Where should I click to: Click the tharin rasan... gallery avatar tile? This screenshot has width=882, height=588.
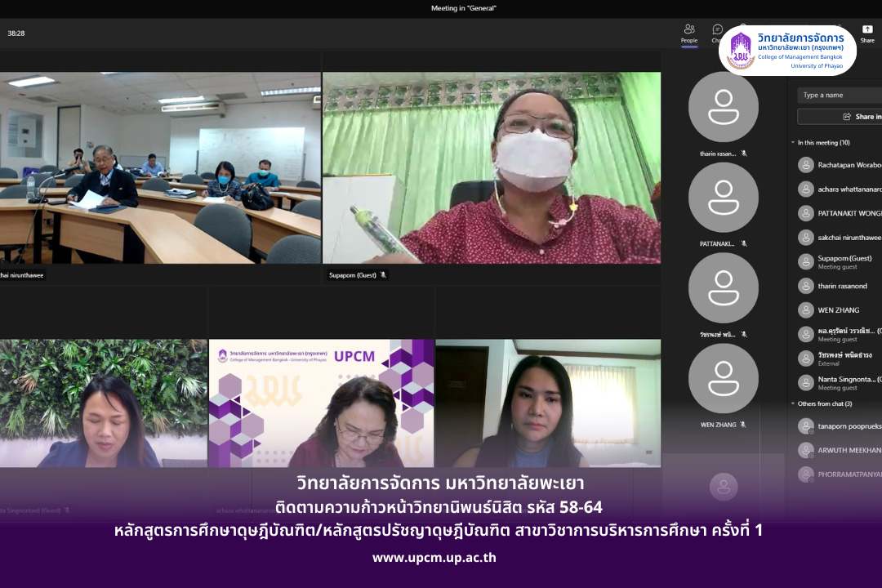pos(724,107)
